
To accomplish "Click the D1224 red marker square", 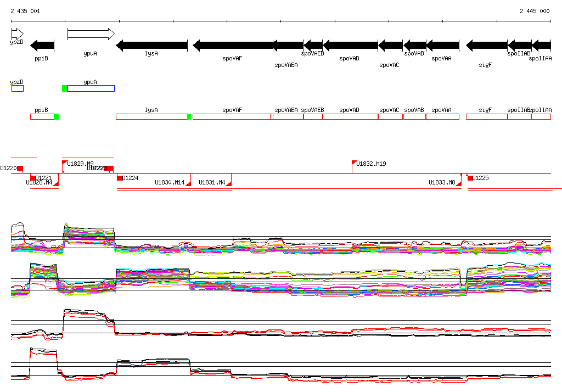I will pos(120,178).
